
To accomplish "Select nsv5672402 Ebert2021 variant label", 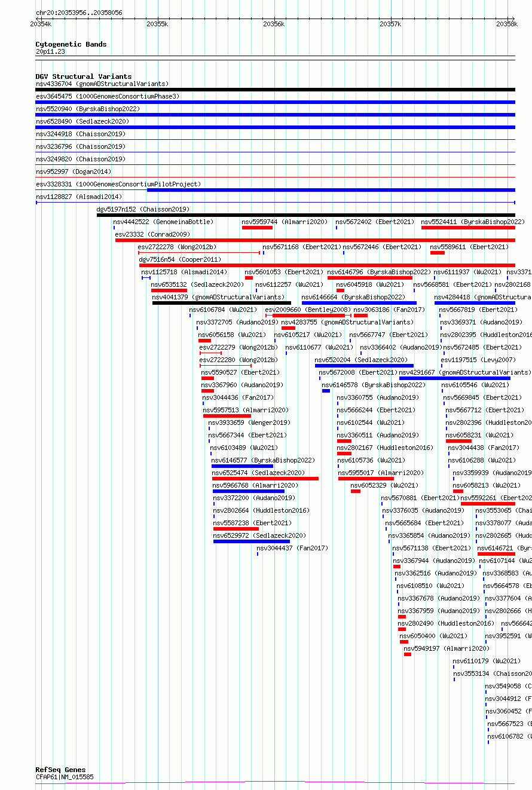I will point(375,222).
